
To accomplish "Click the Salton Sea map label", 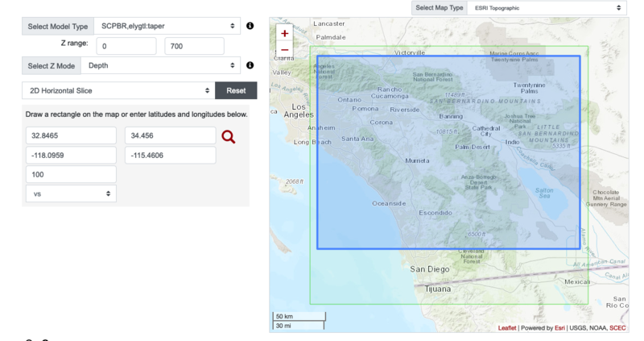I will pyautogui.click(x=544, y=193).
